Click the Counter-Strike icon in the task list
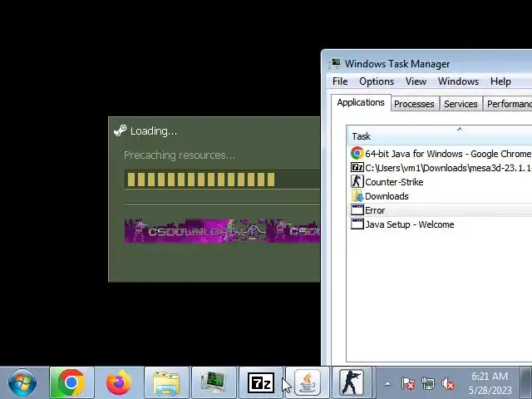Viewport: 532px width, 399px height. (x=357, y=181)
